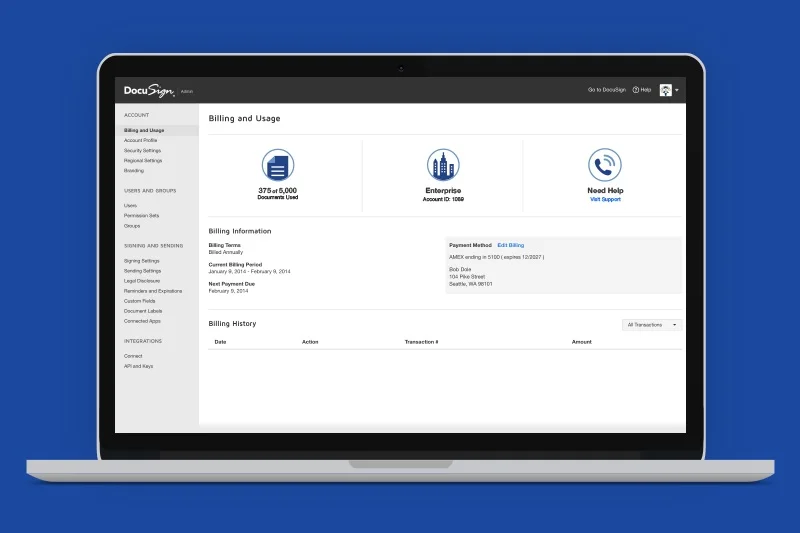This screenshot has width=800, height=533.
Task: Open the All Transactions dropdown
Action: pyautogui.click(x=652, y=325)
